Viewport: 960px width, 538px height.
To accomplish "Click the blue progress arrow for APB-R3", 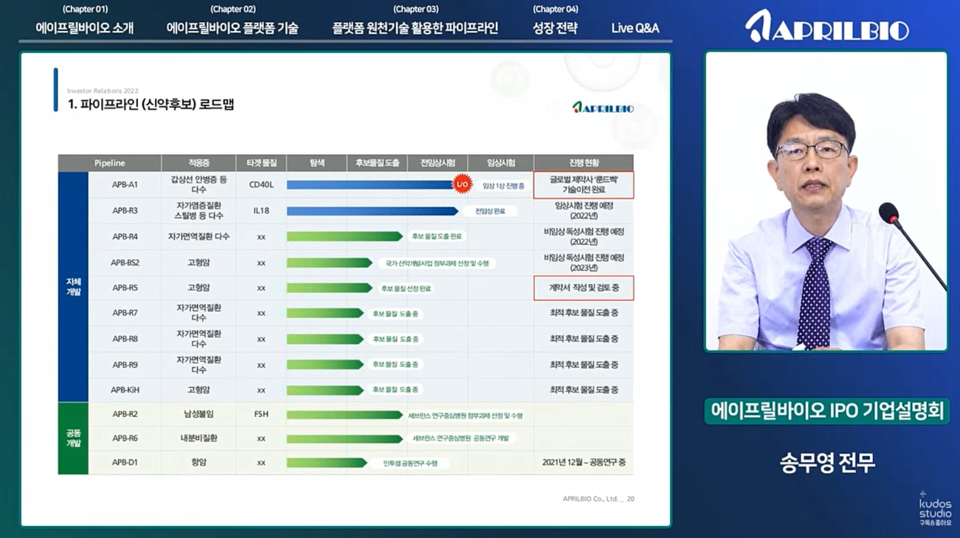I will pyautogui.click(x=372, y=211).
